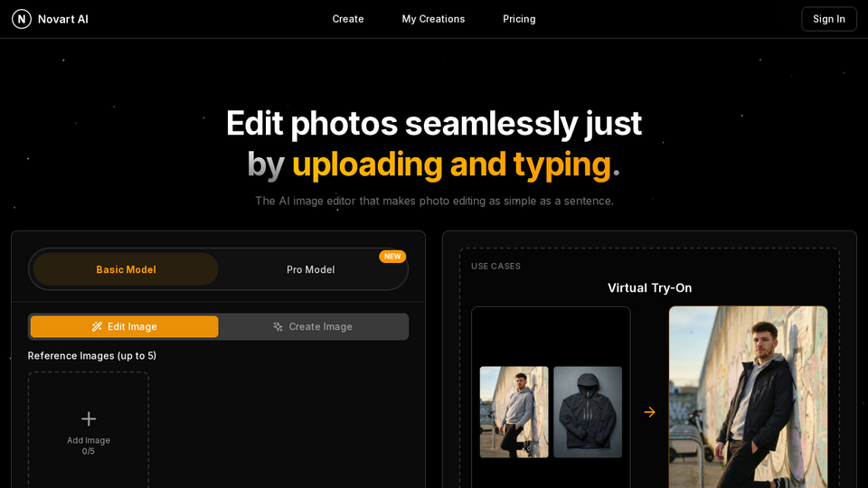The height and width of the screenshot is (488, 868).
Task: Click the NEW badge on Pro Model
Action: pos(392,256)
